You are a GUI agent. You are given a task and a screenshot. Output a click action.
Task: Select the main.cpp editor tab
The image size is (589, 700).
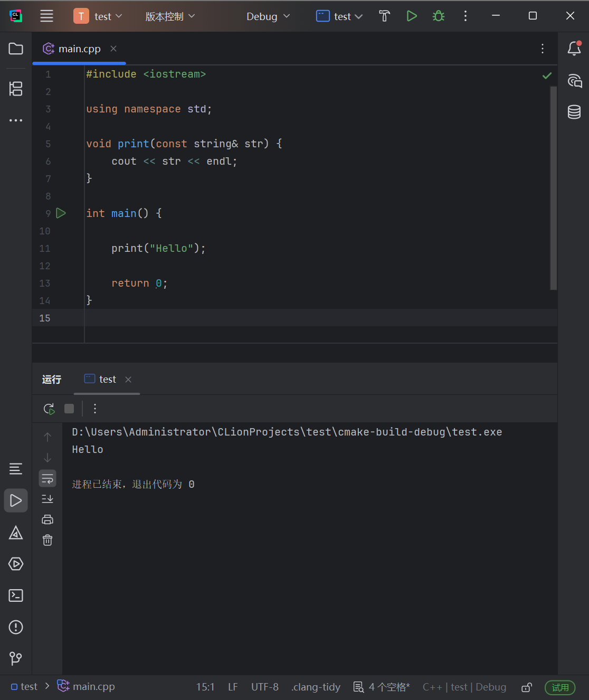coord(79,49)
